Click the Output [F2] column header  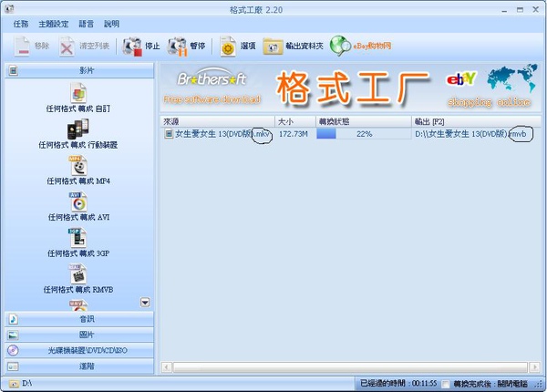pos(476,121)
